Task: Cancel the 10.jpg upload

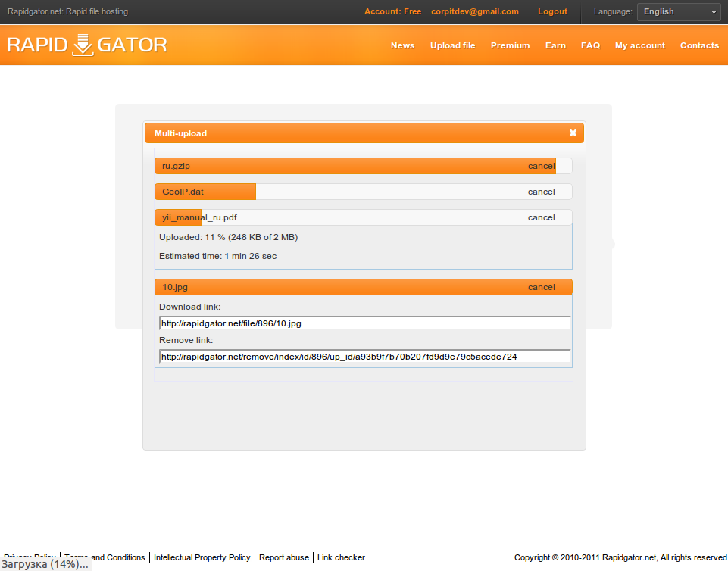Action: [542, 287]
